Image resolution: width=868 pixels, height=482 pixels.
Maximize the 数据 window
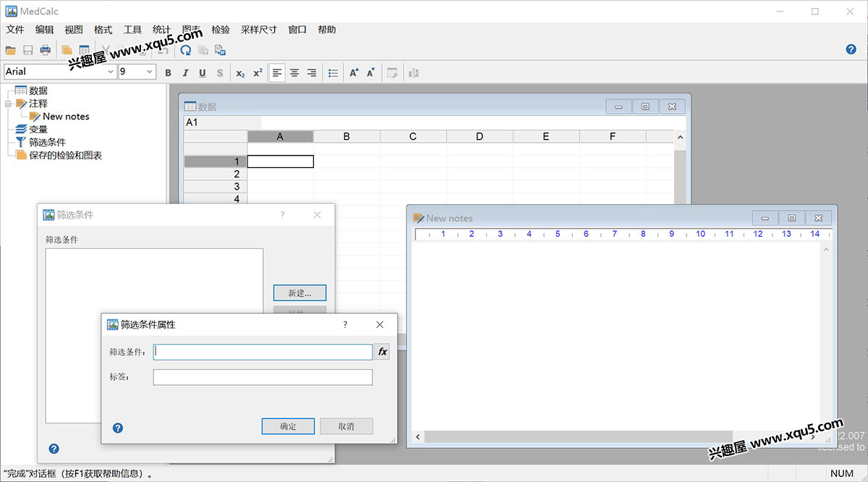644,106
